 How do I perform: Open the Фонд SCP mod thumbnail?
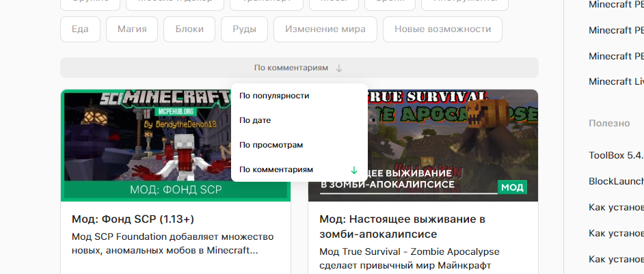[176, 146]
